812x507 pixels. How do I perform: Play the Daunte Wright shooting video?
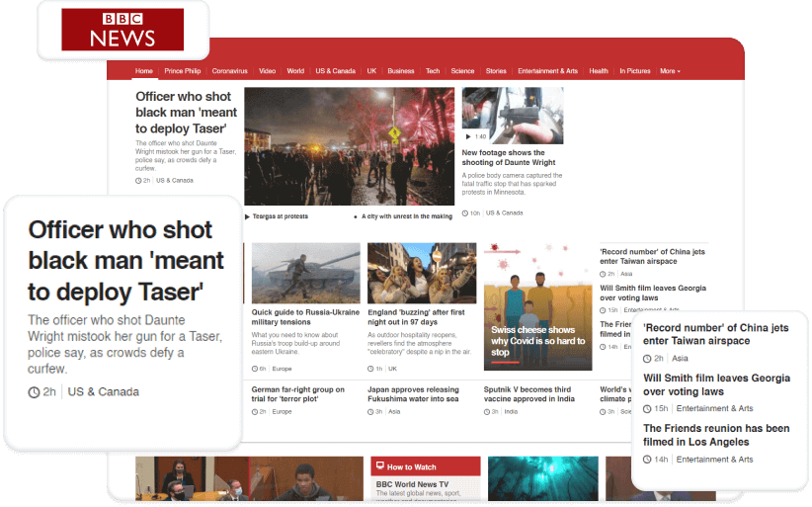coord(469,136)
